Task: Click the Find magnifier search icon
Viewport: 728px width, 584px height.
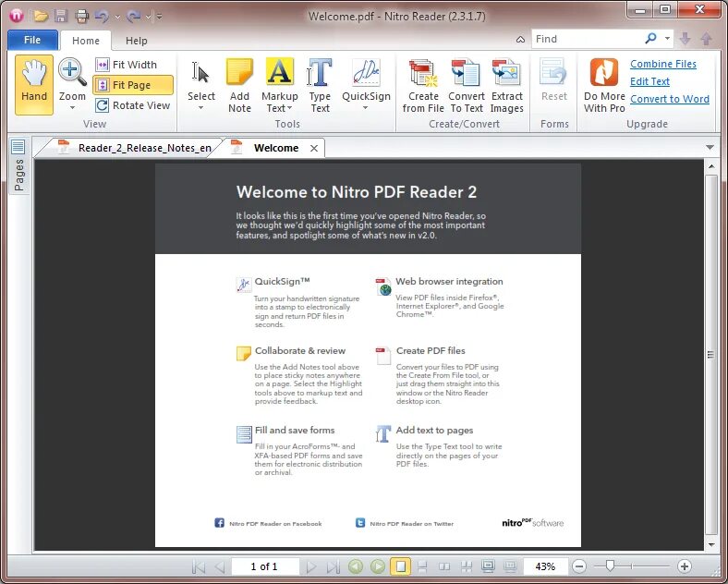Action: tap(651, 39)
